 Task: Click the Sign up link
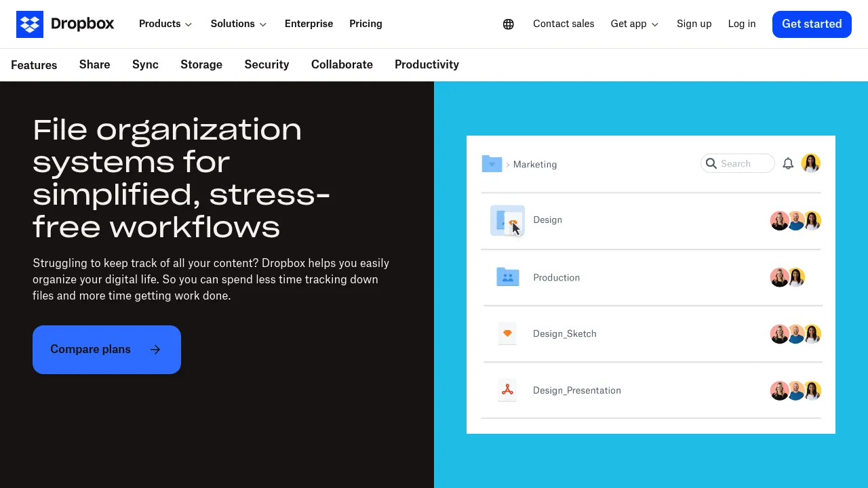point(694,24)
